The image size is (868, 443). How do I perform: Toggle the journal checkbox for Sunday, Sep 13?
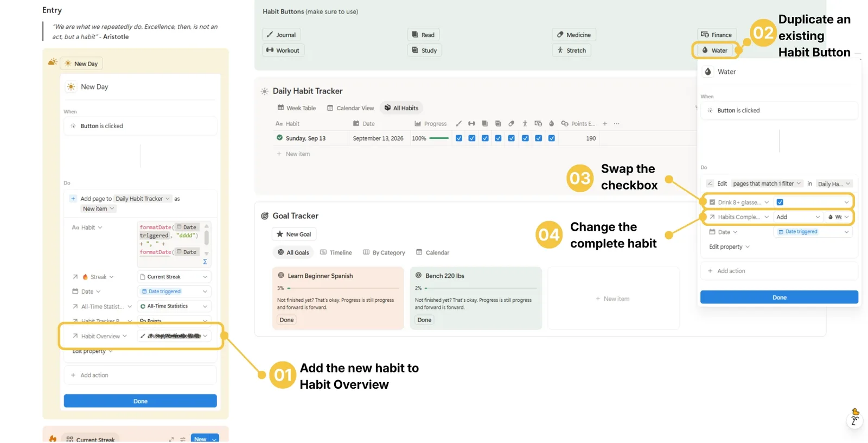[459, 138]
